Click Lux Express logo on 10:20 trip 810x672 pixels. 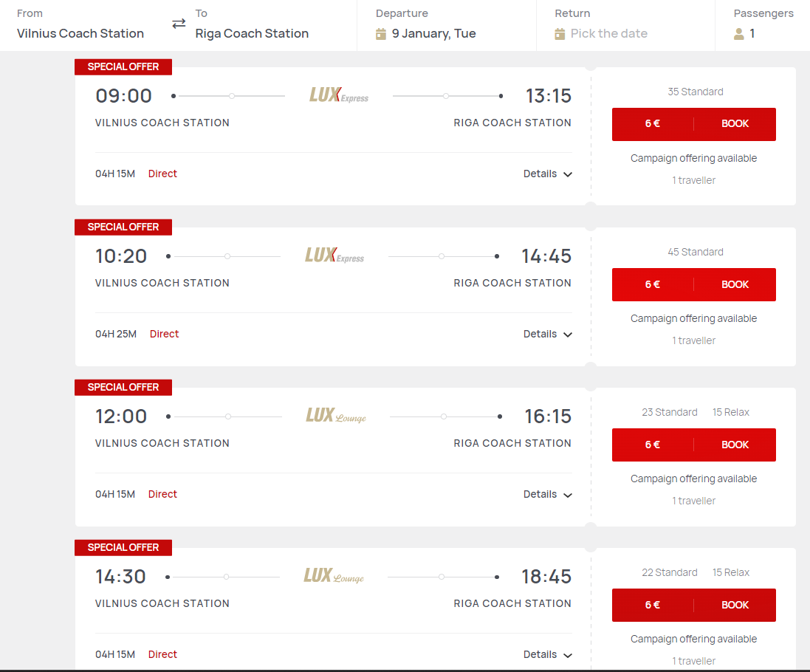pyautogui.click(x=334, y=256)
